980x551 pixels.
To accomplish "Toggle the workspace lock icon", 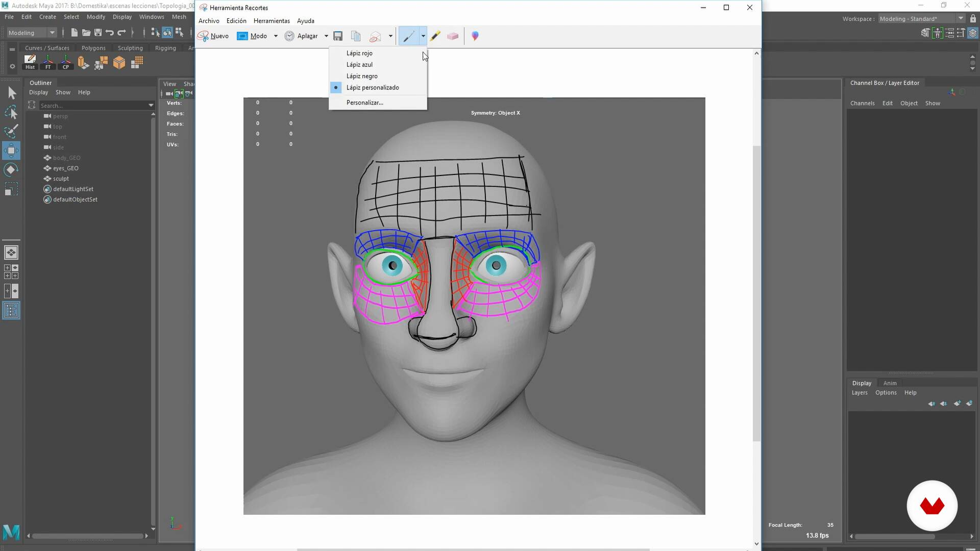I will point(973,19).
